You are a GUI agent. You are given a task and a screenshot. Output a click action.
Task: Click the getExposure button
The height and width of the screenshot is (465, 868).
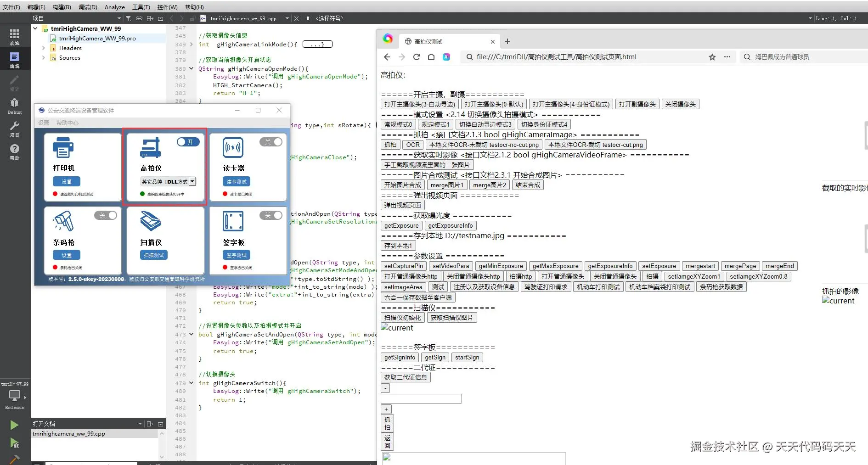(401, 225)
